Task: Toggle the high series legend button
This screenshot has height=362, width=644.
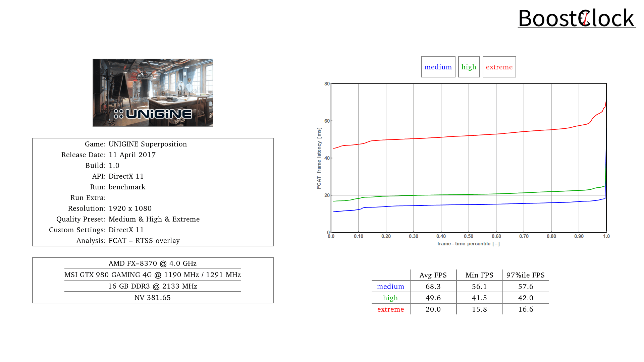Action: (469, 67)
